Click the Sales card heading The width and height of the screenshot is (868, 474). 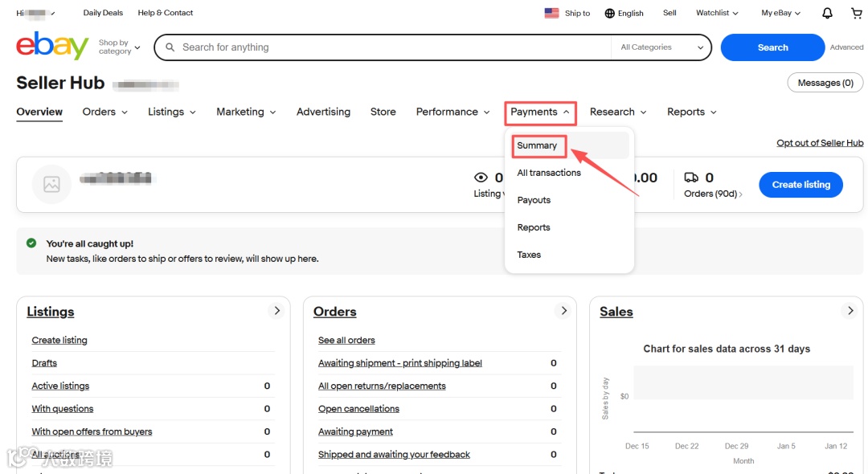pyautogui.click(x=616, y=312)
